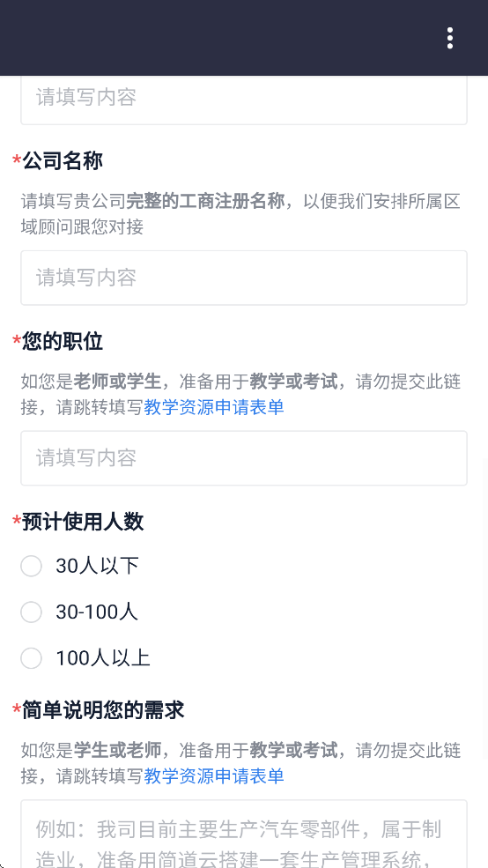Screen dimensions: 488x868
Task: Click the bold 学生或老师 text under 简单说明您的需求
Action: 117,751
